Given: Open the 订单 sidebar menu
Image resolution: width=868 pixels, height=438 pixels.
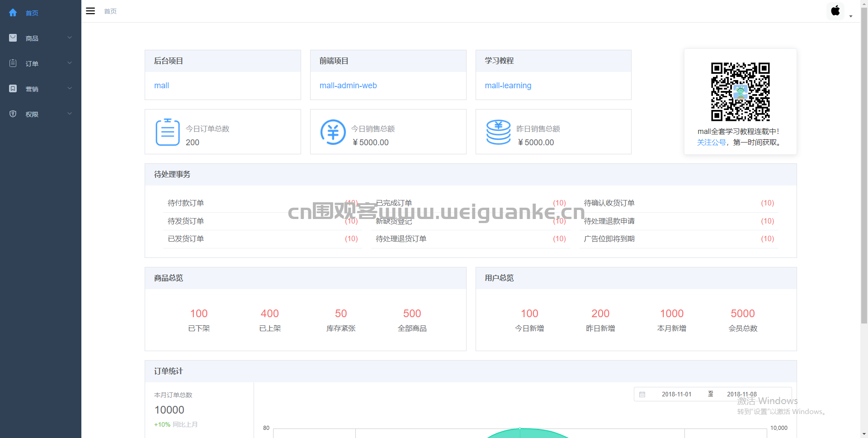Looking at the screenshot, I should [x=41, y=63].
